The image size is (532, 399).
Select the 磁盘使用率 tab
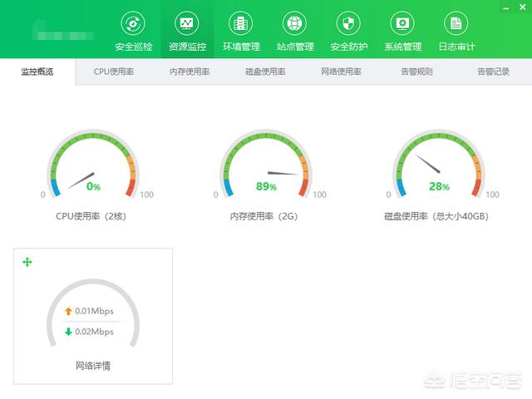pyautogui.click(x=265, y=72)
